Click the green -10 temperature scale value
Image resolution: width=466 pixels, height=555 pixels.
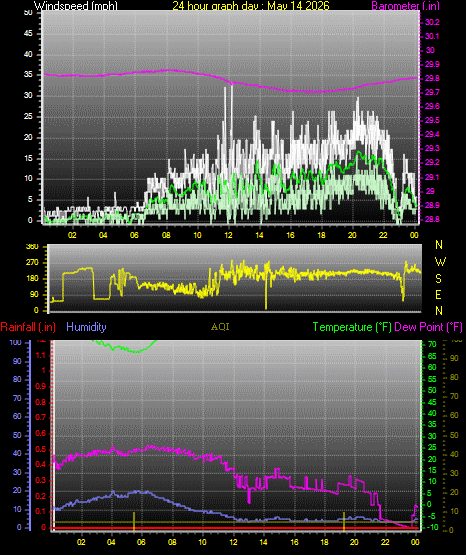point(432,527)
